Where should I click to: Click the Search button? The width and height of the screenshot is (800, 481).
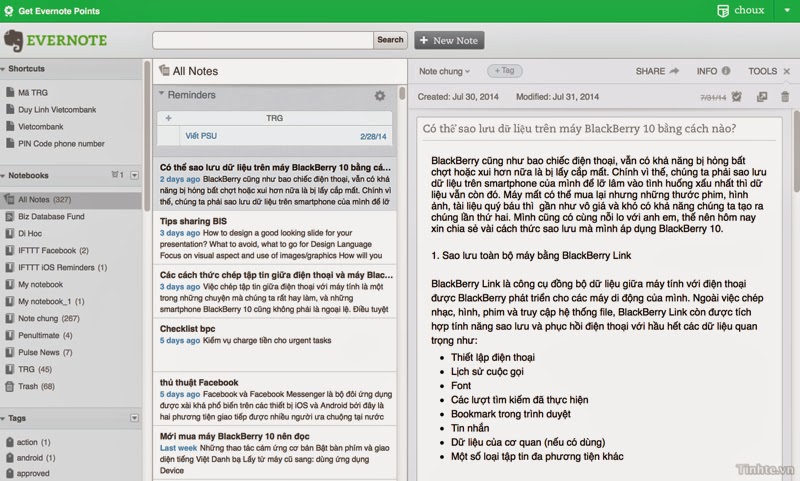390,40
